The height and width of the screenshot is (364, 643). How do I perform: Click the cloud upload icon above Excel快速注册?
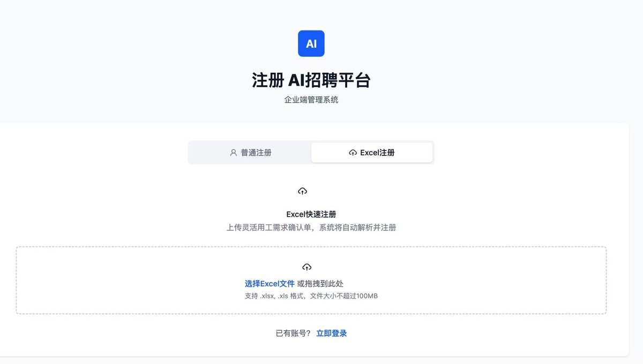[302, 191]
